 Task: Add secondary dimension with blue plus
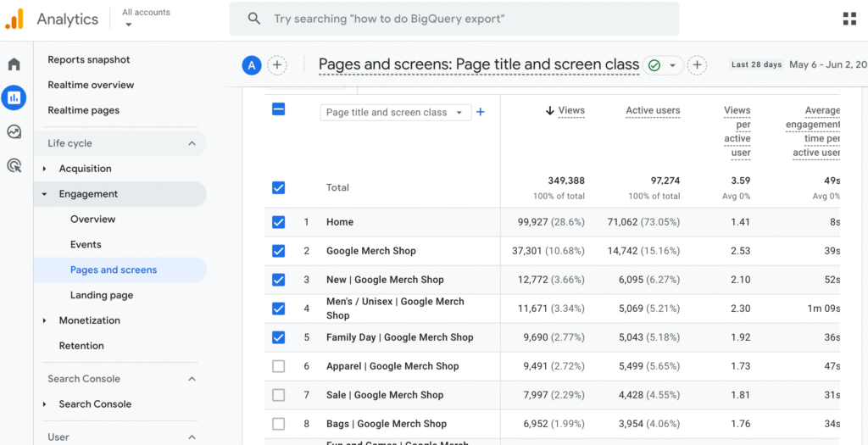481,113
